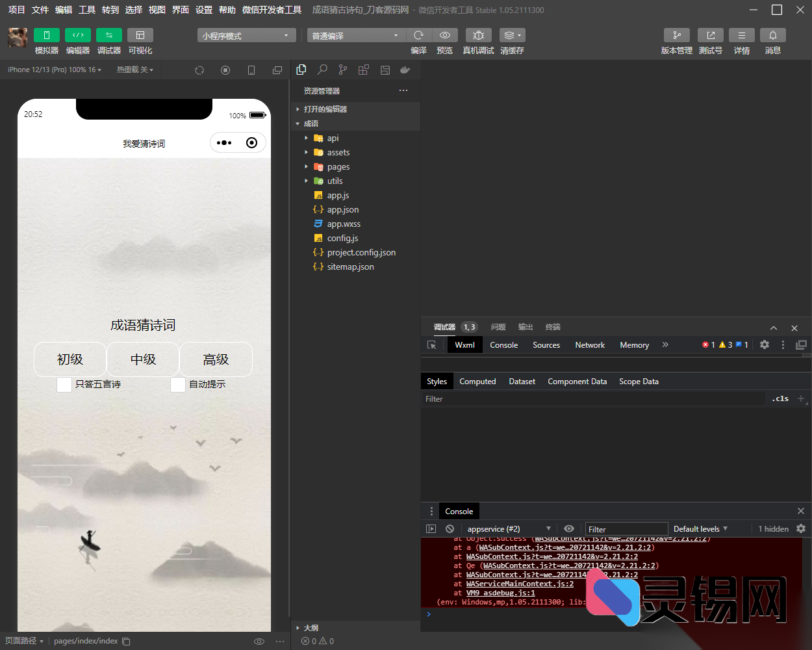
Task: Open the 调试器 panel icon in top toolbar
Action: click(108, 35)
